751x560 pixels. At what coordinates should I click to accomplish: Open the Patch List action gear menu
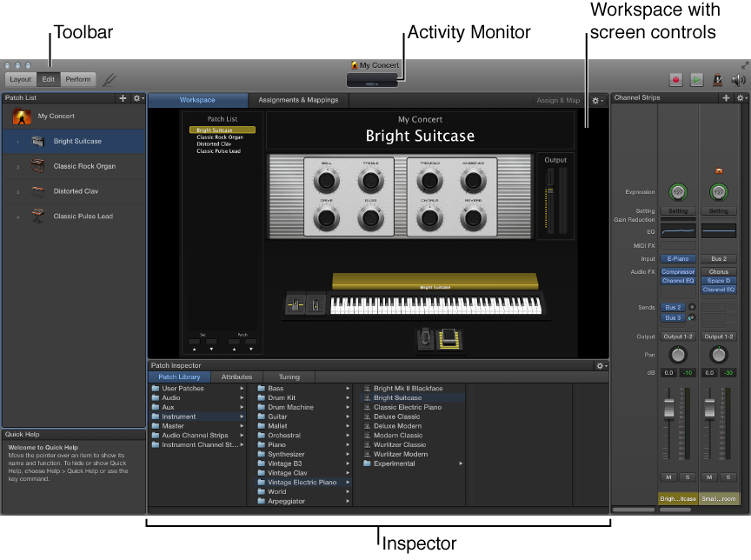click(x=136, y=98)
